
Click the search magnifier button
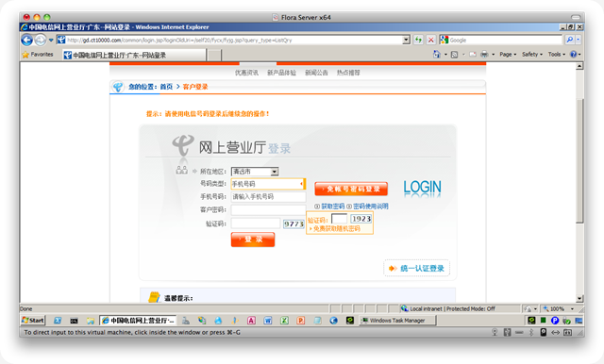(569, 40)
